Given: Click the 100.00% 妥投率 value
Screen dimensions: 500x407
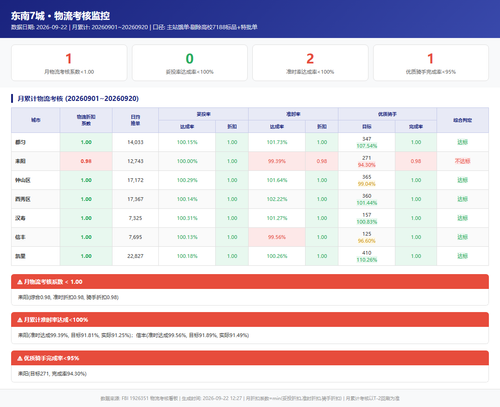Looking at the screenshot, I should pos(187,161).
